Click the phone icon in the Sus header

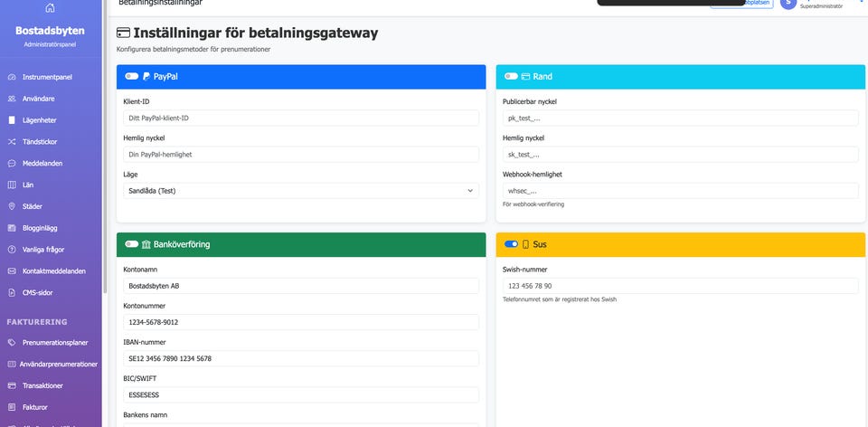pos(526,244)
